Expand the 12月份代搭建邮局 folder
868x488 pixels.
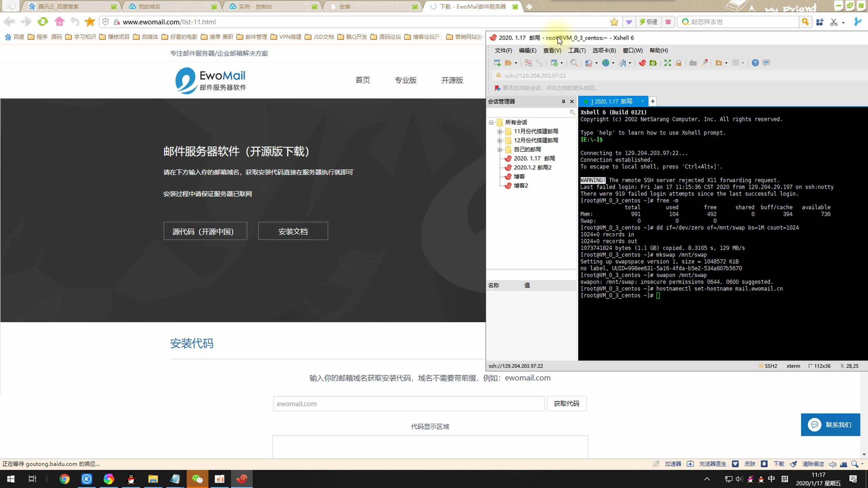(499, 140)
